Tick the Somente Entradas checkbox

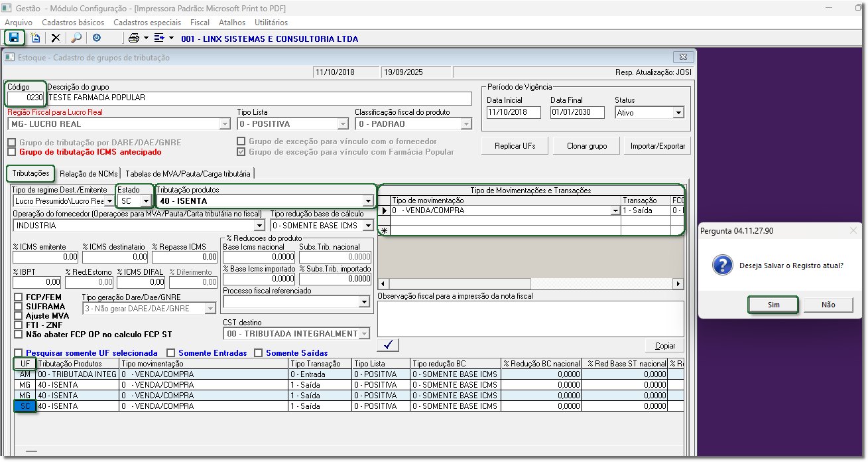tap(171, 353)
